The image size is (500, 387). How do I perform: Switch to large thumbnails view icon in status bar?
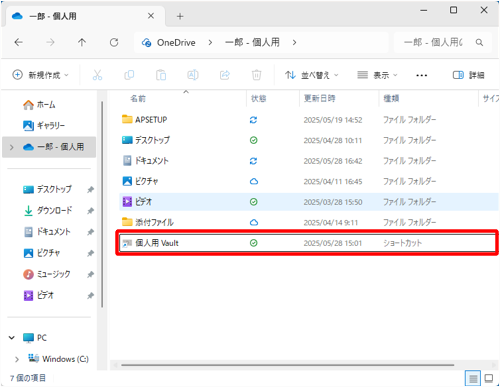pyautogui.click(x=489, y=378)
